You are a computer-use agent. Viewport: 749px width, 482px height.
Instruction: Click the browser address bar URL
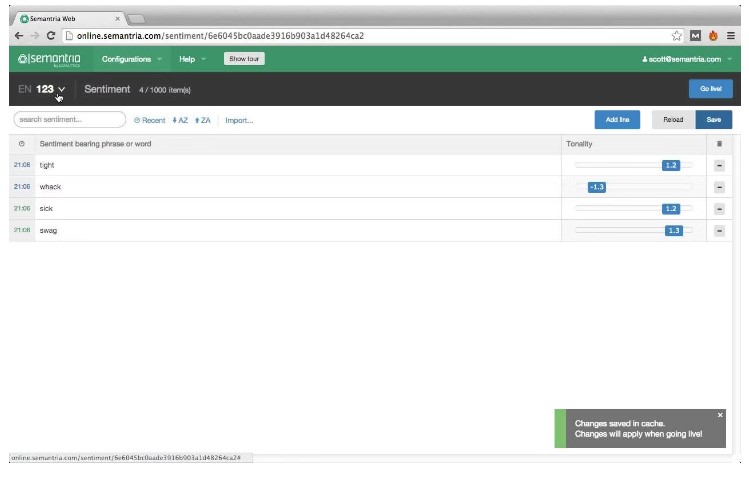coord(220,36)
